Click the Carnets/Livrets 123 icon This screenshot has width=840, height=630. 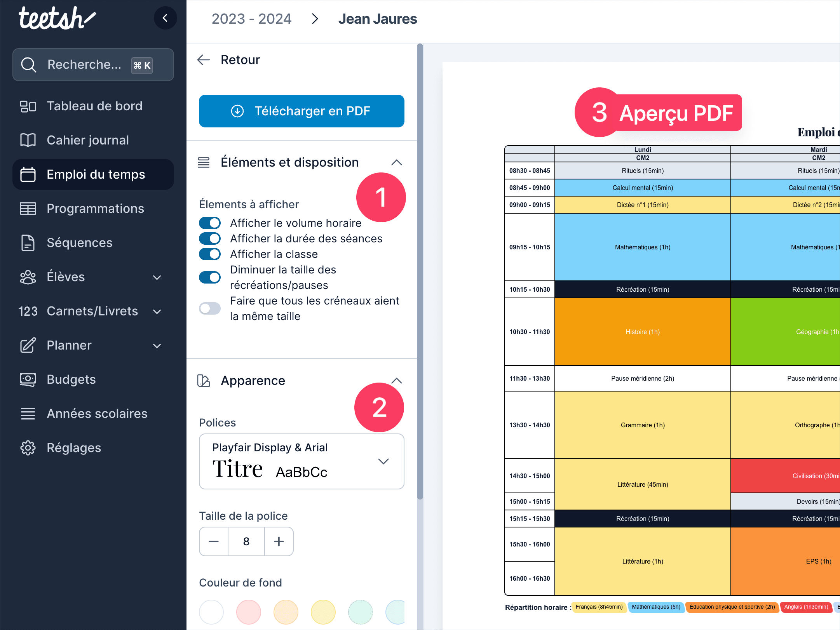click(28, 311)
